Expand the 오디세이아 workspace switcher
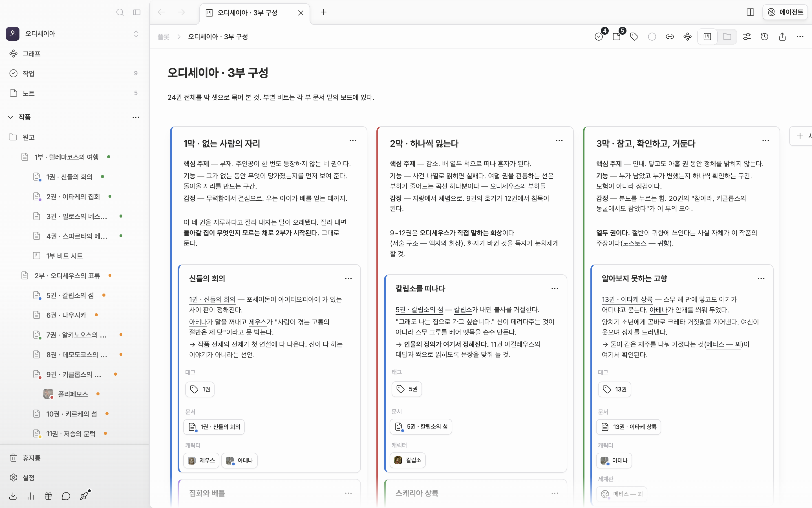This screenshot has height=508, width=812. tap(136, 34)
